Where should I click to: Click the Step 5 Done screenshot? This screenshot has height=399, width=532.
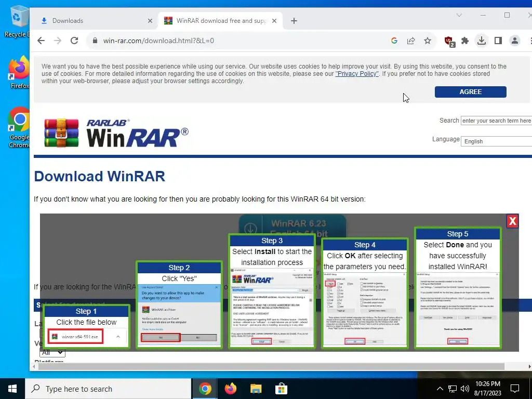[457, 309]
